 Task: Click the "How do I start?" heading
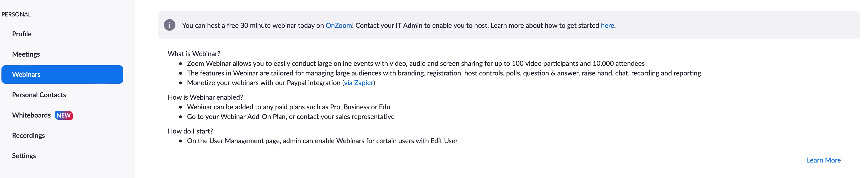click(x=190, y=131)
